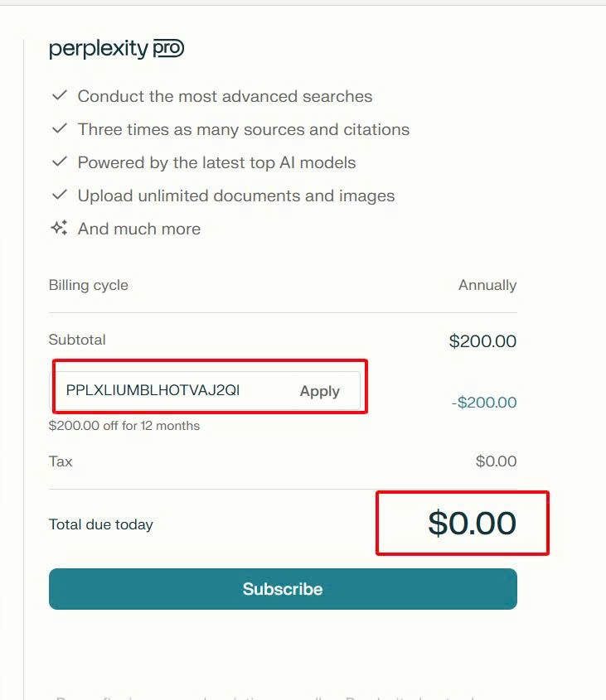Image resolution: width=606 pixels, height=700 pixels.
Task: Click the Pro badge icon
Action: pyautogui.click(x=168, y=49)
